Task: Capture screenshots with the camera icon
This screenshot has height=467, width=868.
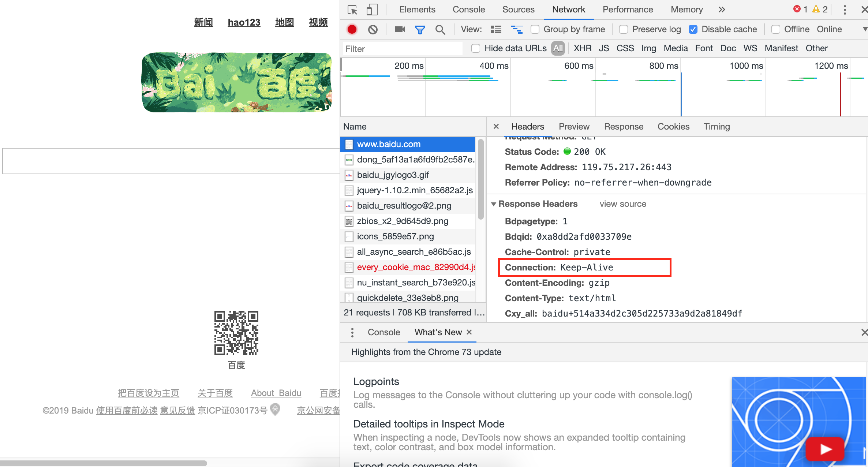Action: 399,29
